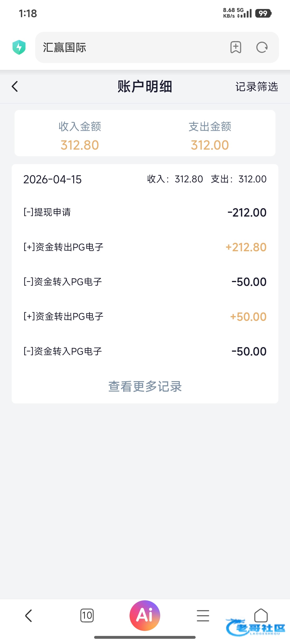This screenshot has width=290, height=644.
Task: Tap the green shield security icon
Action: click(19, 47)
